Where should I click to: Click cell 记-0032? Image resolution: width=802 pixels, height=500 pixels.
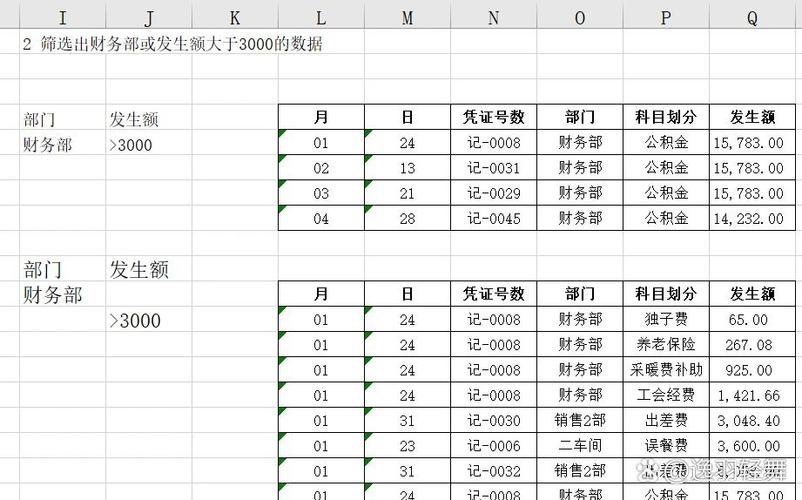click(x=494, y=471)
